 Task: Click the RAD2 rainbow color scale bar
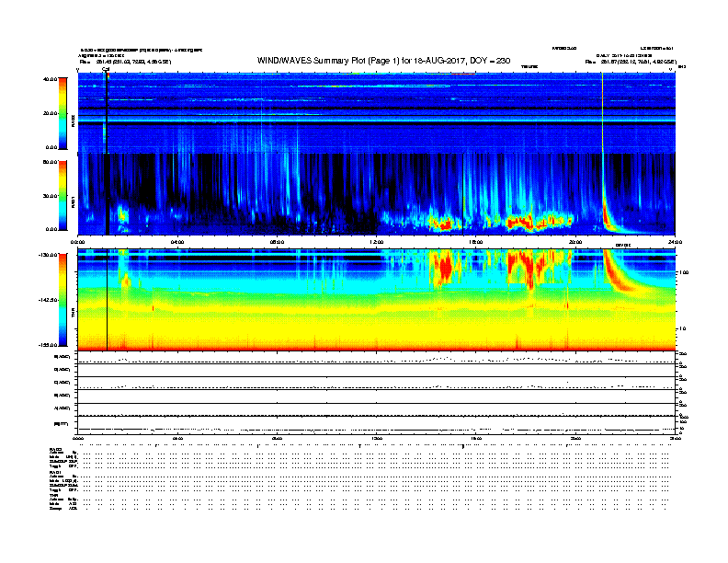click(63, 113)
